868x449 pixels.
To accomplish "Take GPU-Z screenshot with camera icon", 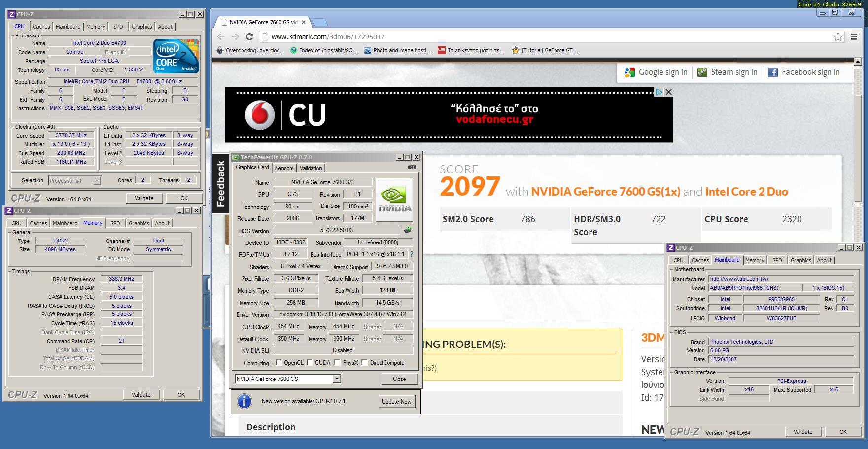I will pyautogui.click(x=412, y=167).
